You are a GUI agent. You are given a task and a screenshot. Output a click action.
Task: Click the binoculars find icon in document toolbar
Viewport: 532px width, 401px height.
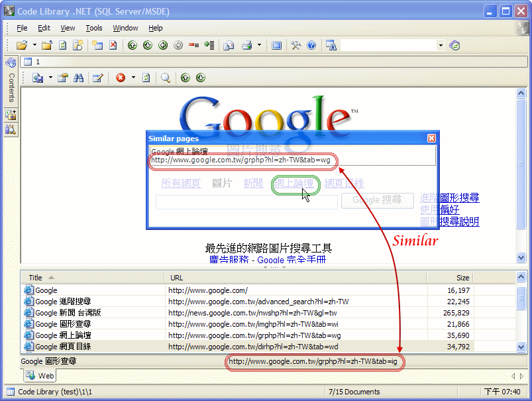click(79, 78)
